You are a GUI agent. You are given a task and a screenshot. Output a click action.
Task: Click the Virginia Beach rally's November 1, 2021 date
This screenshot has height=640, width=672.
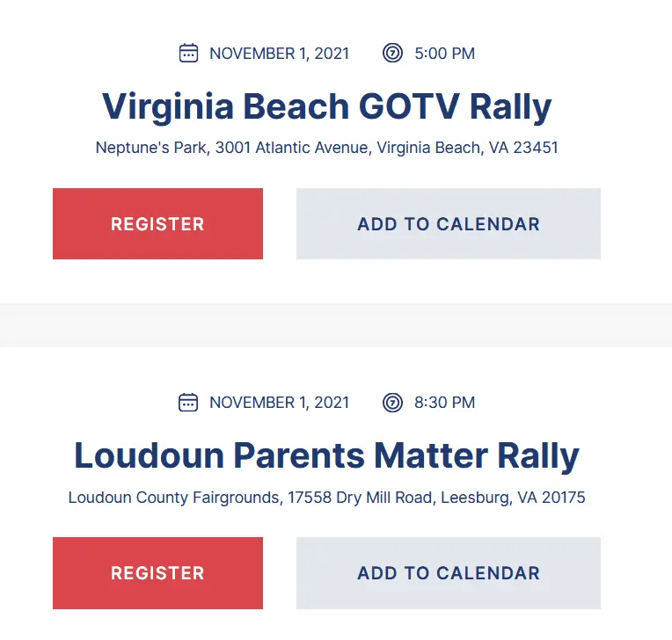point(279,54)
